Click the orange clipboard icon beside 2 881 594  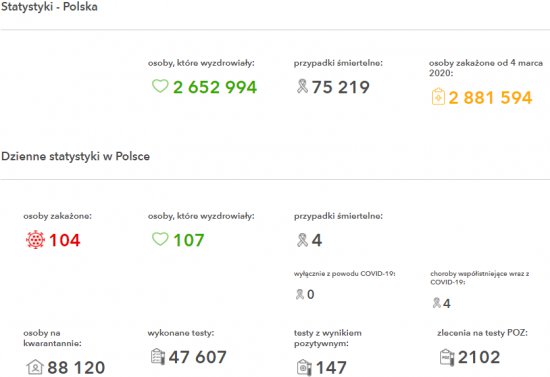pos(438,97)
